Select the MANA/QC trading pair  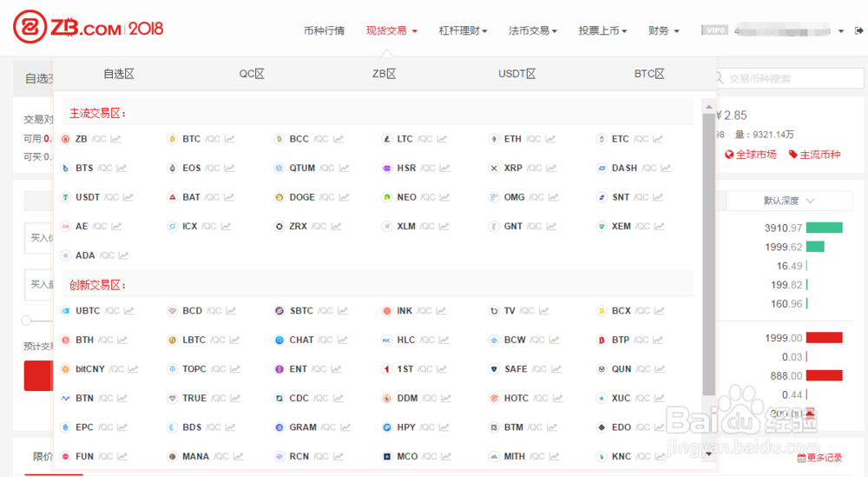coord(206,456)
